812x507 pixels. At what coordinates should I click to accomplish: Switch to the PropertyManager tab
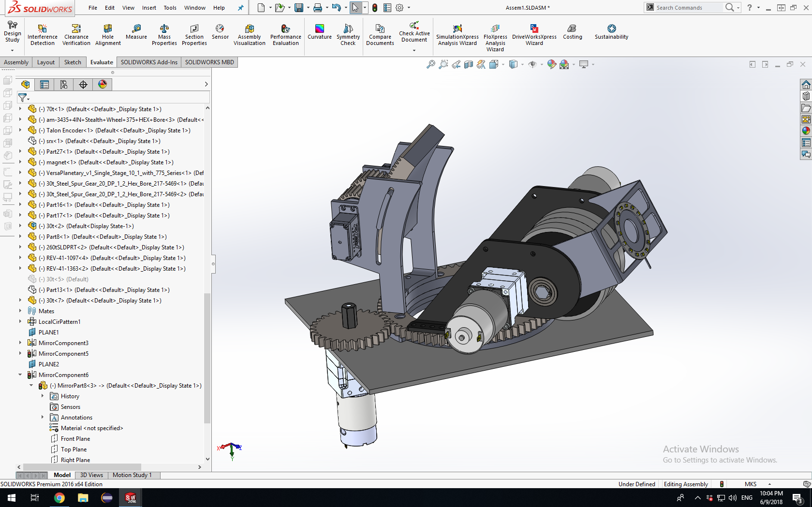[x=44, y=85]
